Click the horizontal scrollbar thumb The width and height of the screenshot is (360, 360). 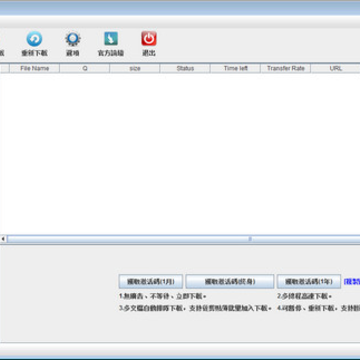[184, 239]
